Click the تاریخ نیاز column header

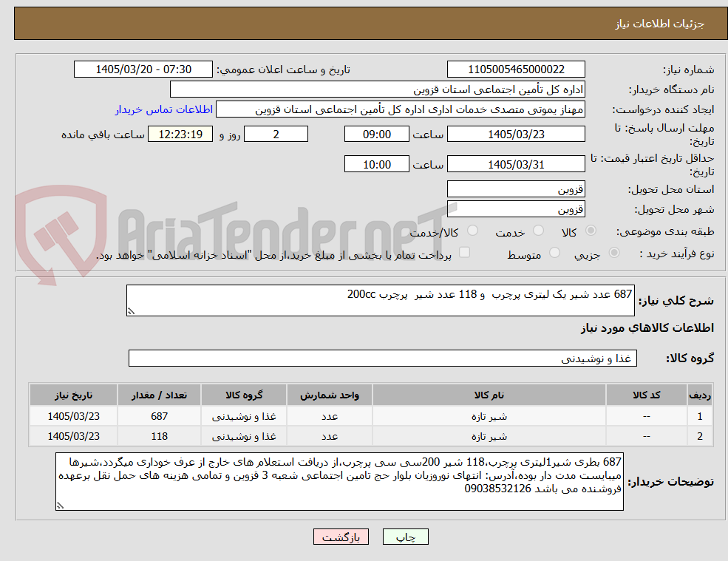(x=73, y=395)
